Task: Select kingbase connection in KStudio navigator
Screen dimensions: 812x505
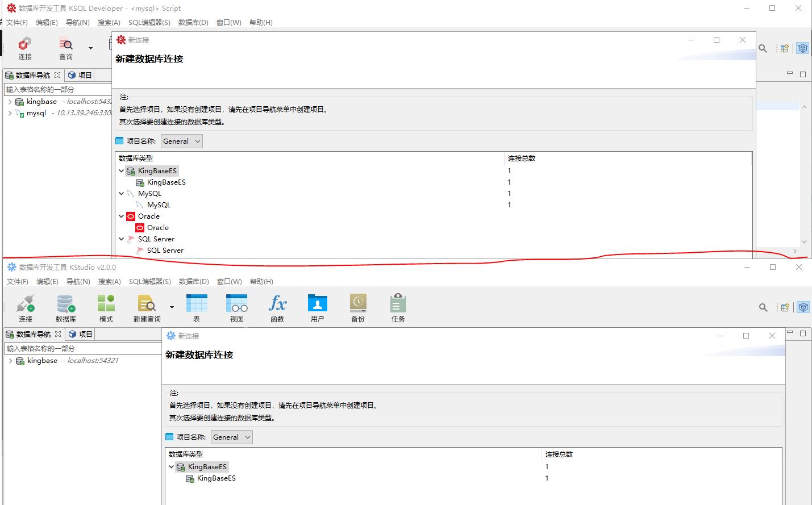Action: click(x=42, y=361)
